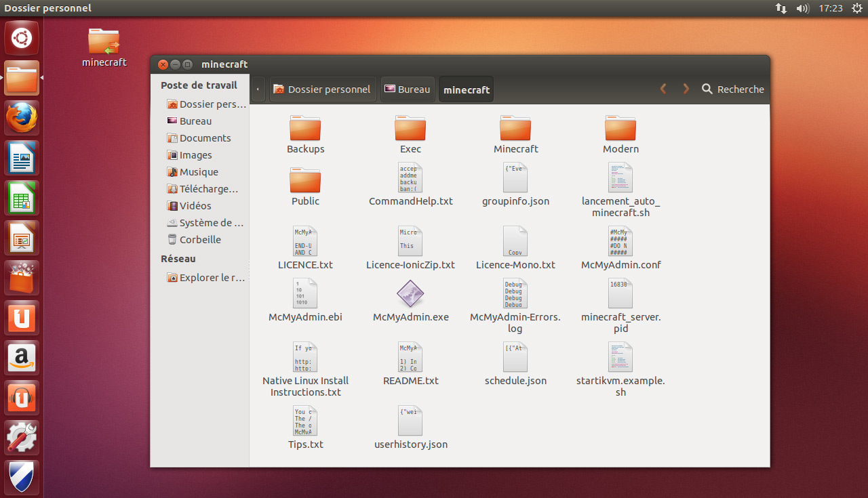868x498 pixels.
Task: Open the lancement_auto_minecraft.sh script file
Action: click(620, 178)
